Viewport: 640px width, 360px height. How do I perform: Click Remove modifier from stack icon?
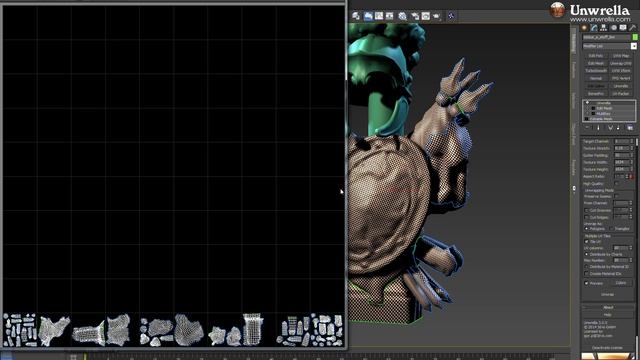[618, 128]
